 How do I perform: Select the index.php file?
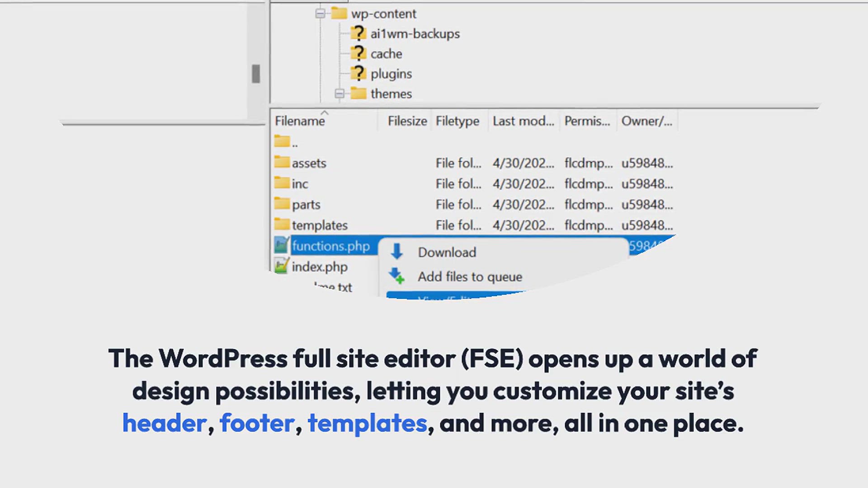[320, 267]
